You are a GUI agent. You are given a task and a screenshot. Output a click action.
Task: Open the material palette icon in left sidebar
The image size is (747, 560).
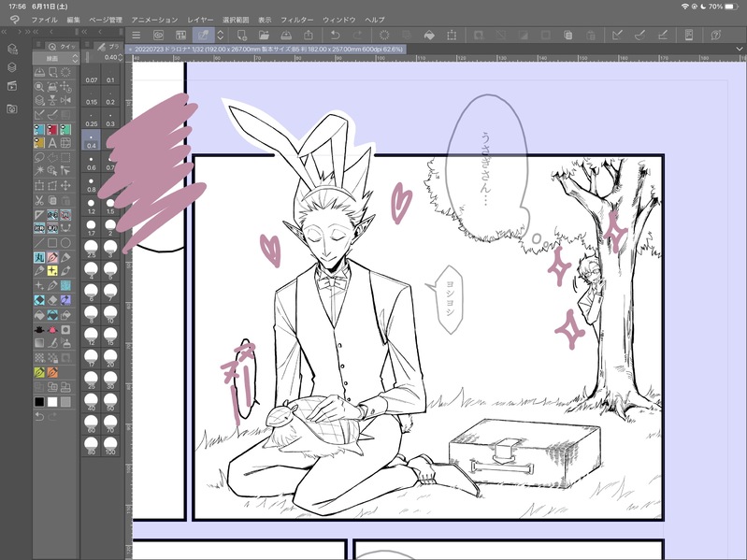[x=12, y=49]
